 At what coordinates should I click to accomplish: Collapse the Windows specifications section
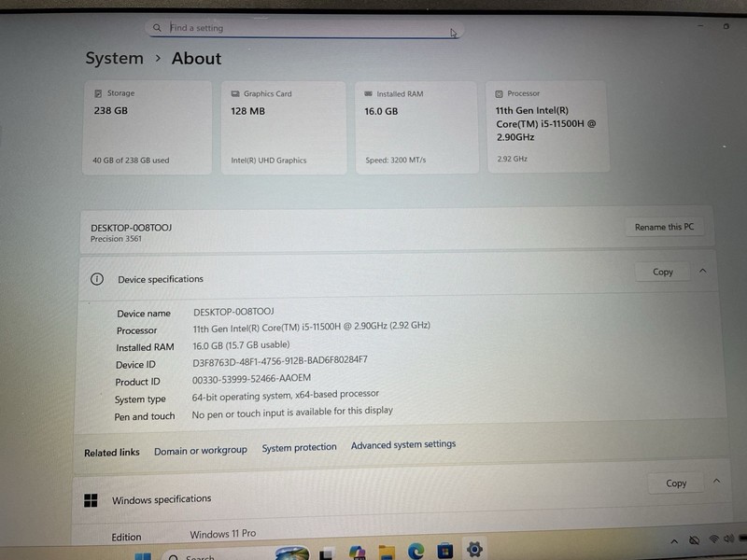tap(716, 482)
